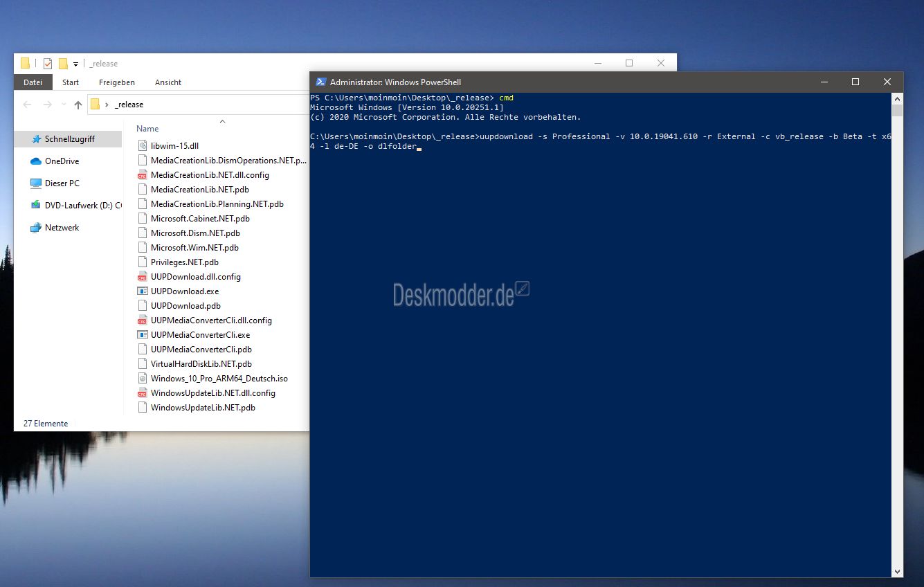Click the _release breadcrumb in address bar
Image resolution: width=924 pixels, height=587 pixels.
129,105
